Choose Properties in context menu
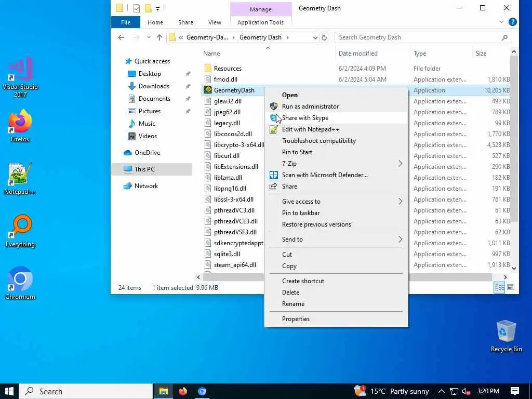The height and width of the screenshot is (399, 532). coord(336,319)
